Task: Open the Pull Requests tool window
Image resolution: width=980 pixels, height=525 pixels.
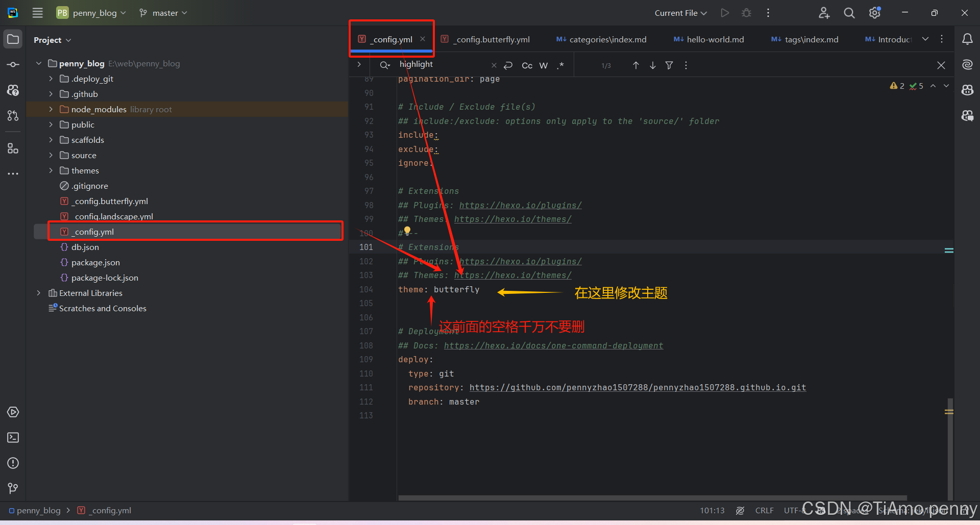Action: [13, 116]
